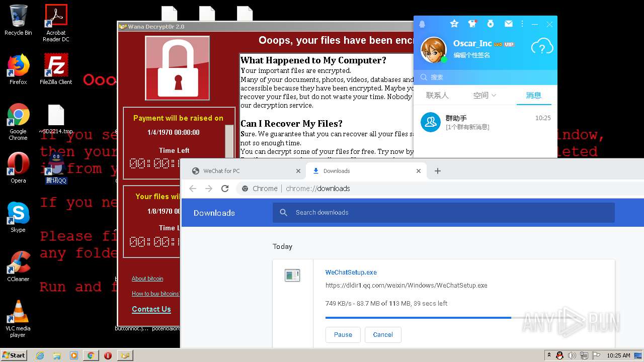Screen dimensions: 644x362
Task: Click the Search downloads field
Action: click(x=444, y=213)
